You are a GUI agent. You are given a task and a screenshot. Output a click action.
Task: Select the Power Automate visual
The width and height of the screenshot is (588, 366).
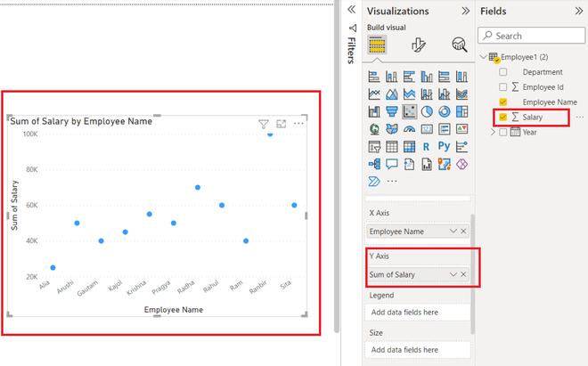point(374,182)
